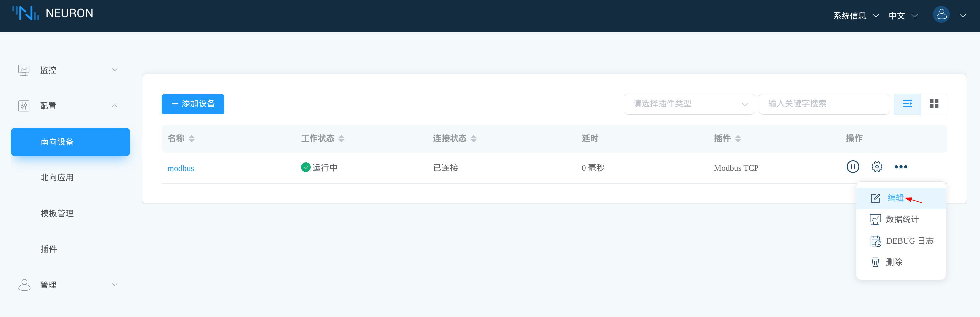Focus the 输入关键字搜索 search field
Screen dimensions: 980x317
coord(824,104)
